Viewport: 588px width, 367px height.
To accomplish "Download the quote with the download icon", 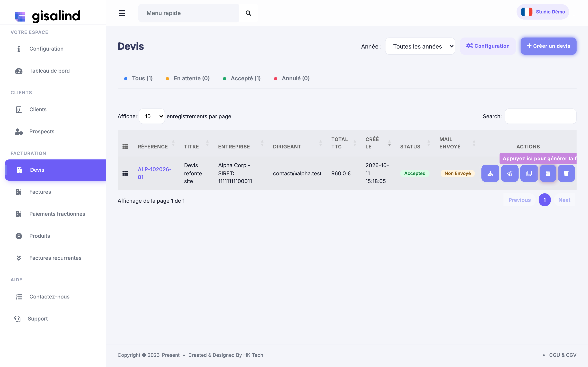I will 490,173.
